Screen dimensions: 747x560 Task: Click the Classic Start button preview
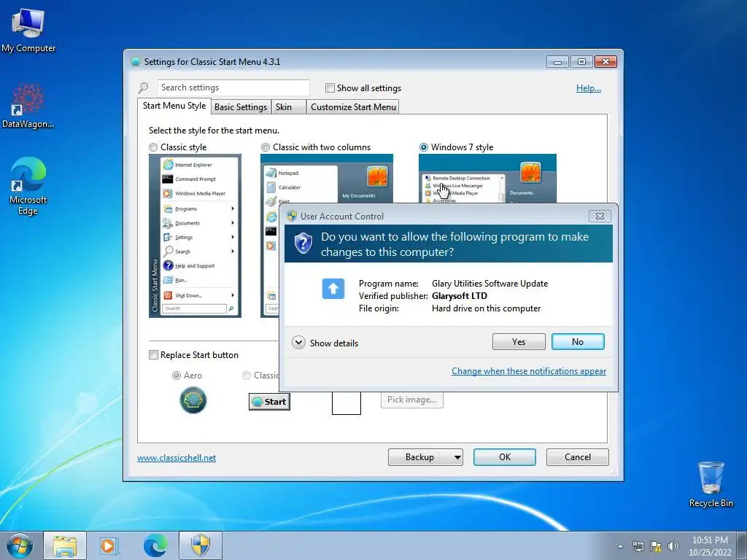(x=269, y=402)
